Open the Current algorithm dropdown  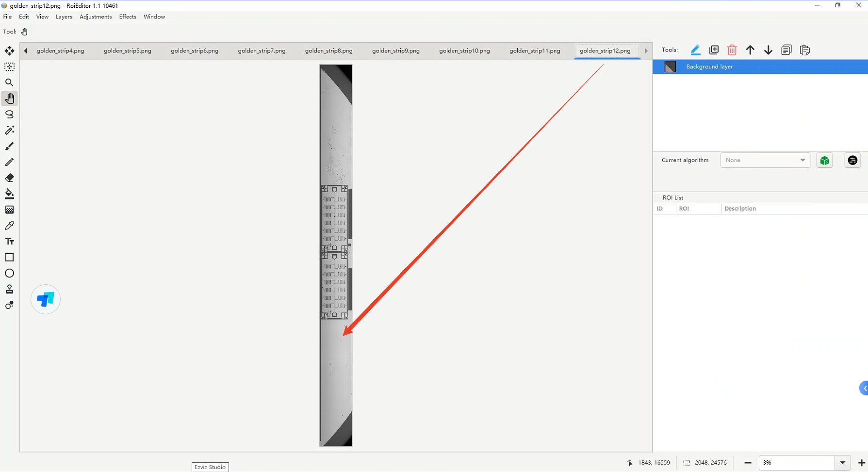765,160
